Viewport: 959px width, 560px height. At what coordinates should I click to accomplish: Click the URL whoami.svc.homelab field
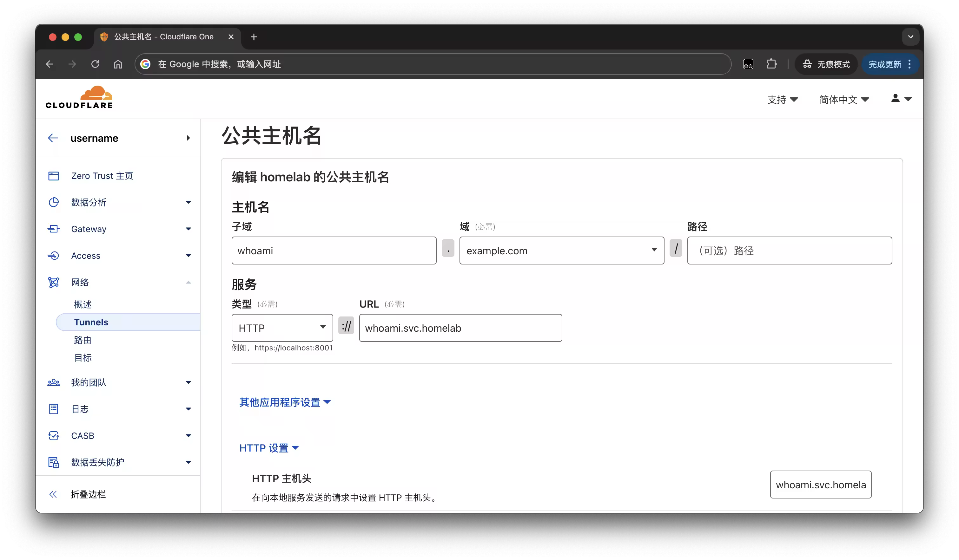[460, 328]
